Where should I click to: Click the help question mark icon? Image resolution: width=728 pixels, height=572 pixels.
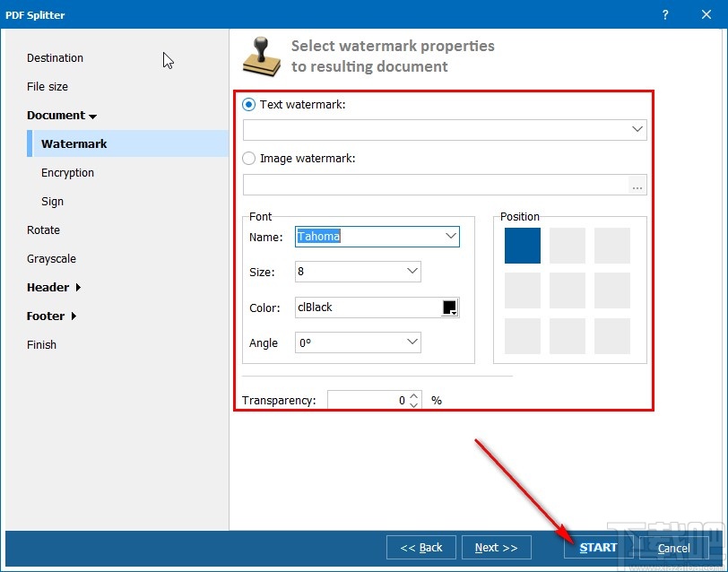click(665, 15)
